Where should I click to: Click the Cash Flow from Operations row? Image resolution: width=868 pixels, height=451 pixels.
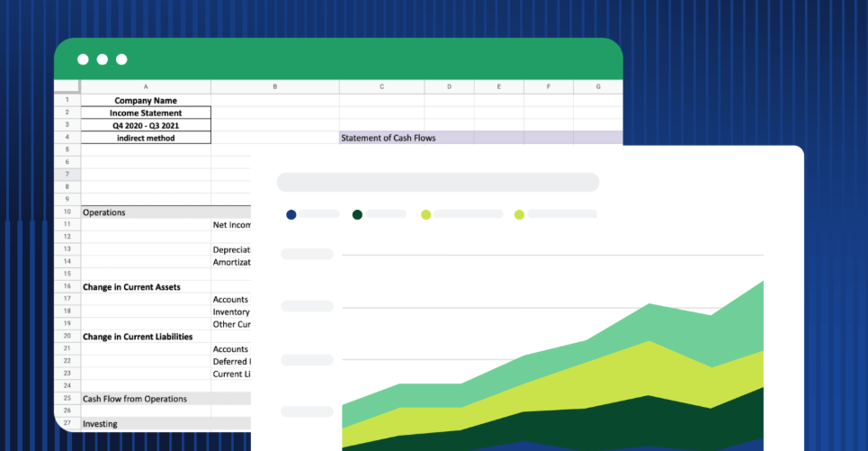tap(146, 398)
